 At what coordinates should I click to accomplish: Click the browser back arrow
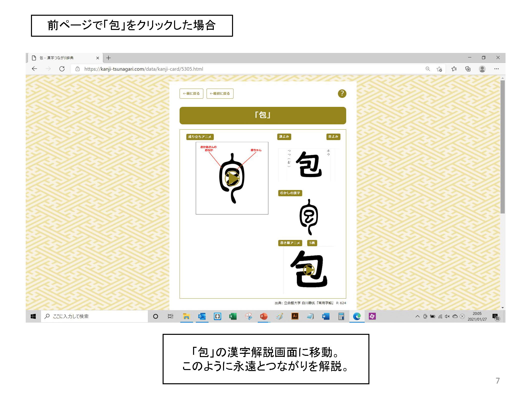tap(34, 69)
